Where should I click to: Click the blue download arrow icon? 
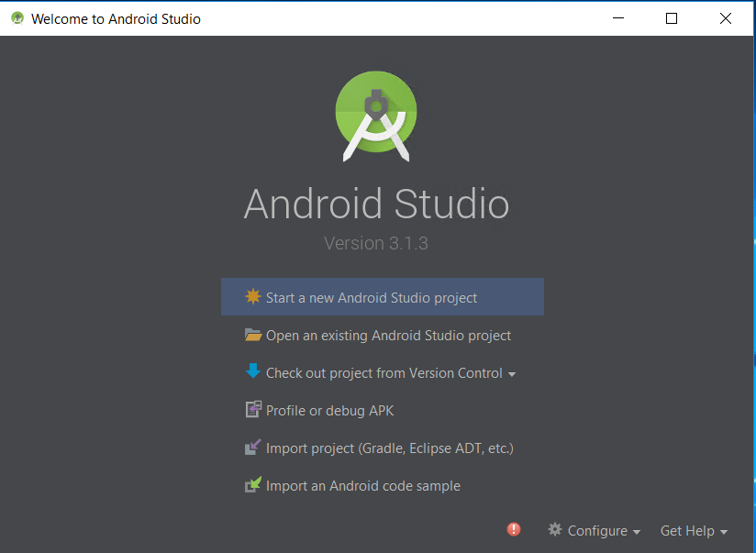[x=253, y=371]
